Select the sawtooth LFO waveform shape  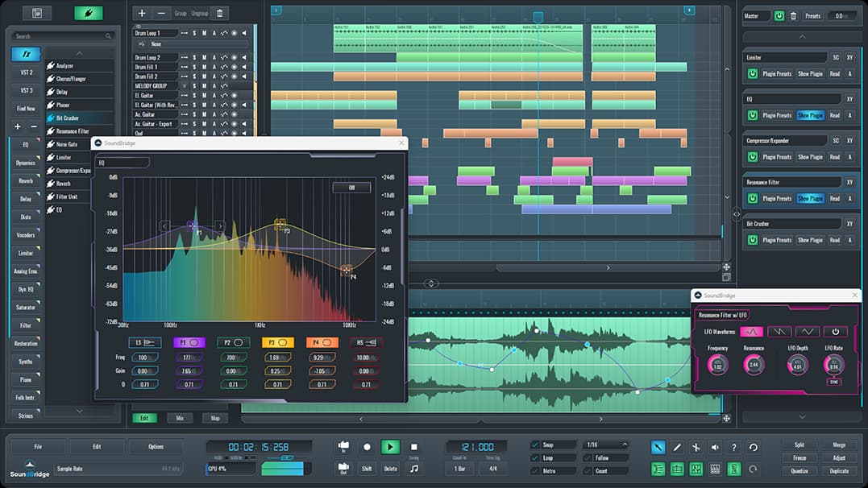pos(779,332)
